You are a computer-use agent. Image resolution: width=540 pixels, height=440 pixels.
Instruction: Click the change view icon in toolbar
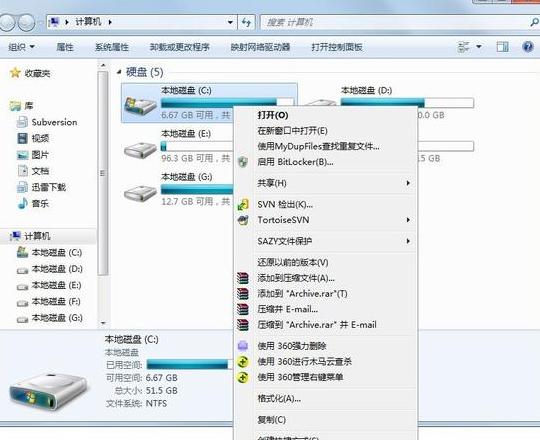click(x=464, y=46)
